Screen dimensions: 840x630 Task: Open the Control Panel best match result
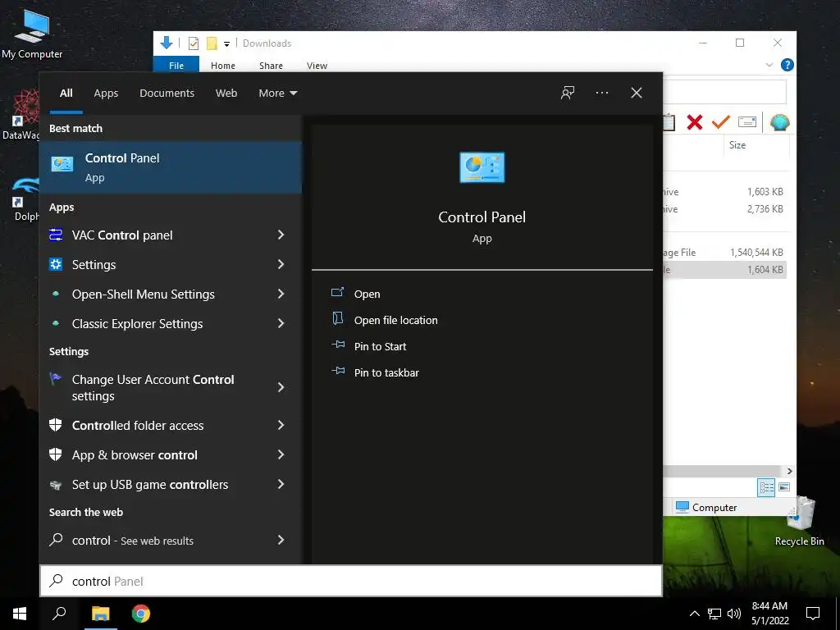click(x=171, y=167)
